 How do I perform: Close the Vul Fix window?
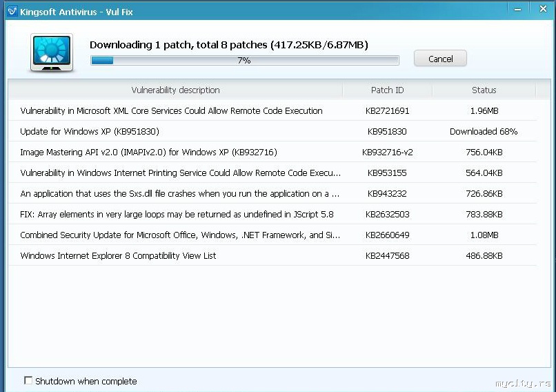(x=543, y=9)
